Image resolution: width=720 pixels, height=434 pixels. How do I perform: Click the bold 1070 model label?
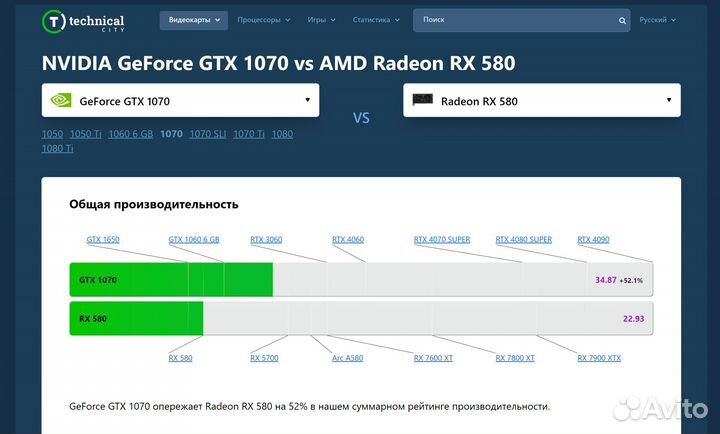point(171,134)
